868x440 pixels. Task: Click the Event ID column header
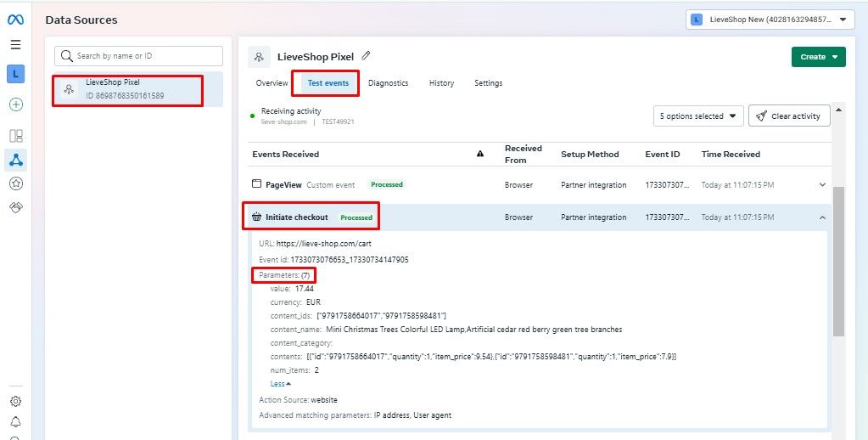coord(662,154)
